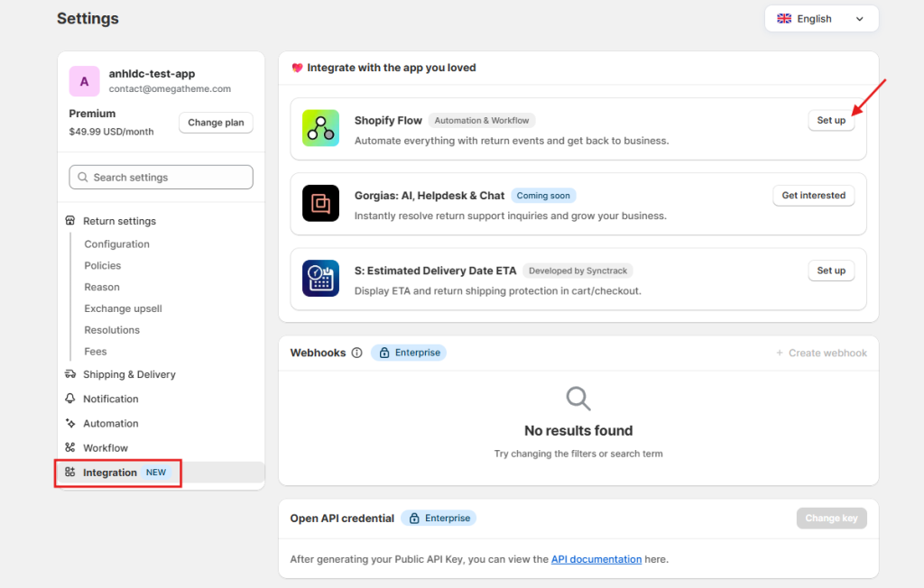Click the Automation icon in sidebar
The image size is (924, 588).
point(70,423)
